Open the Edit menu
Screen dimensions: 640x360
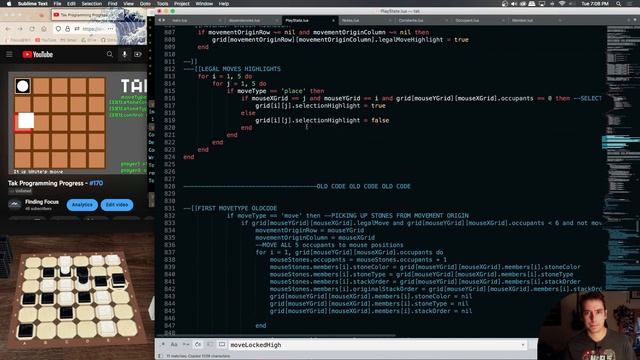tap(71, 4)
